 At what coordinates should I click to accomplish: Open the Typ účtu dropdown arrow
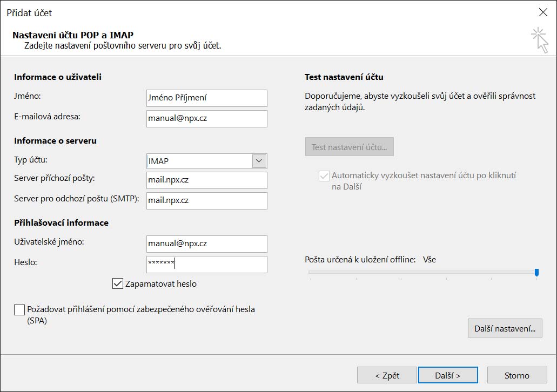click(259, 161)
